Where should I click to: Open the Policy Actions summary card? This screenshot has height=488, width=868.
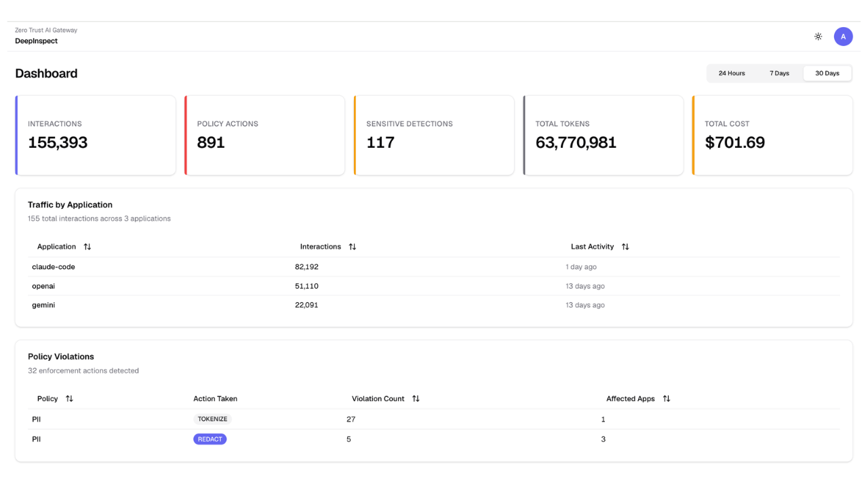(264, 136)
